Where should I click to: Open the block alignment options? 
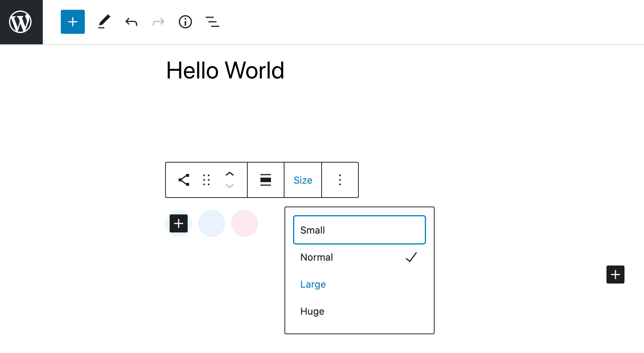coord(266,180)
